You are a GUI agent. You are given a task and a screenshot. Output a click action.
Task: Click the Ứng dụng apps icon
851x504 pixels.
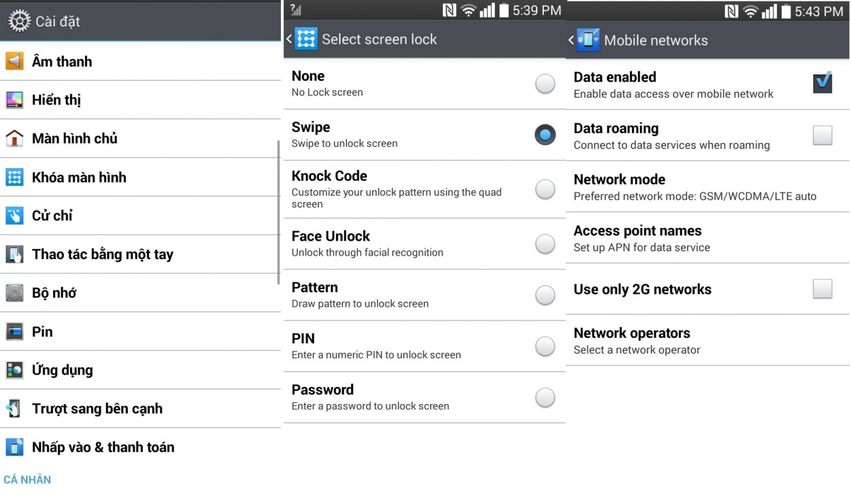tap(14, 369)
